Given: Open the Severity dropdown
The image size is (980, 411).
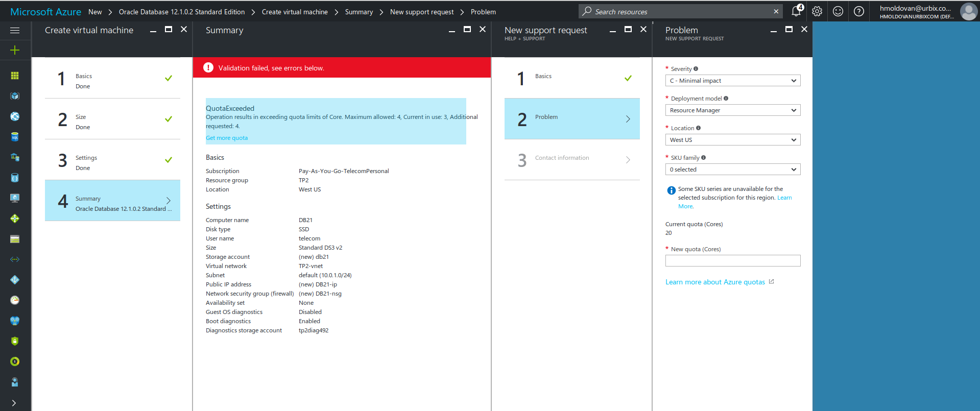Looking at the screenshot, I should click(x=733, y=81).
